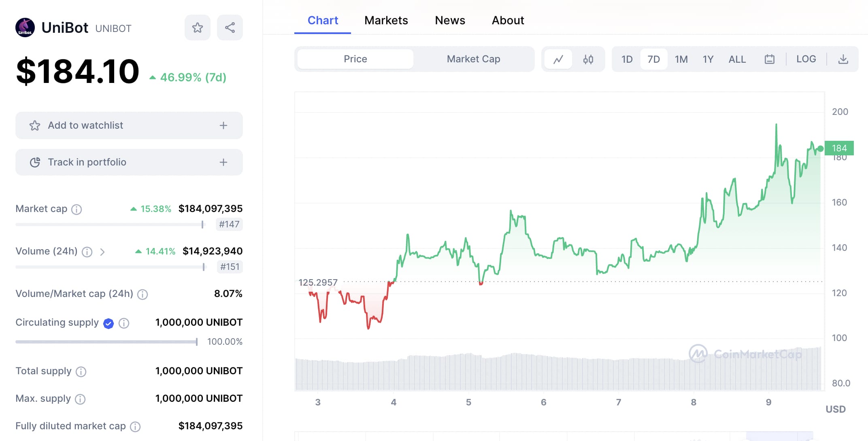
Task: Click the 184 current price marker
Action: (x=839, y=148)
